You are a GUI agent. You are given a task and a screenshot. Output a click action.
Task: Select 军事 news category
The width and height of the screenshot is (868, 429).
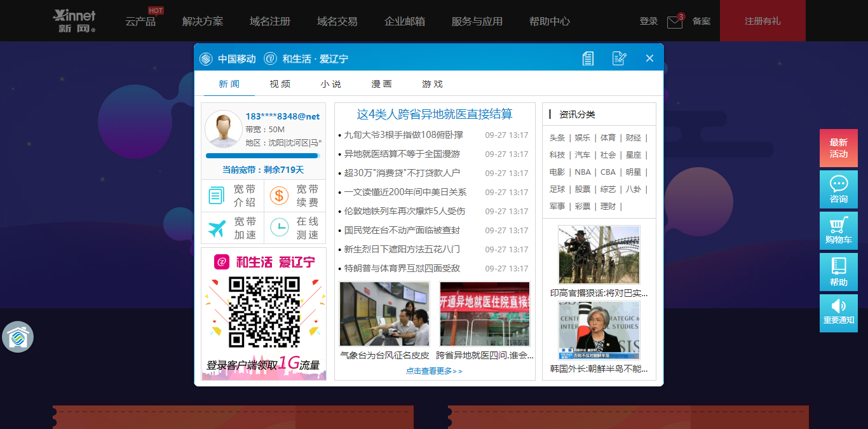tap(557, 207)
